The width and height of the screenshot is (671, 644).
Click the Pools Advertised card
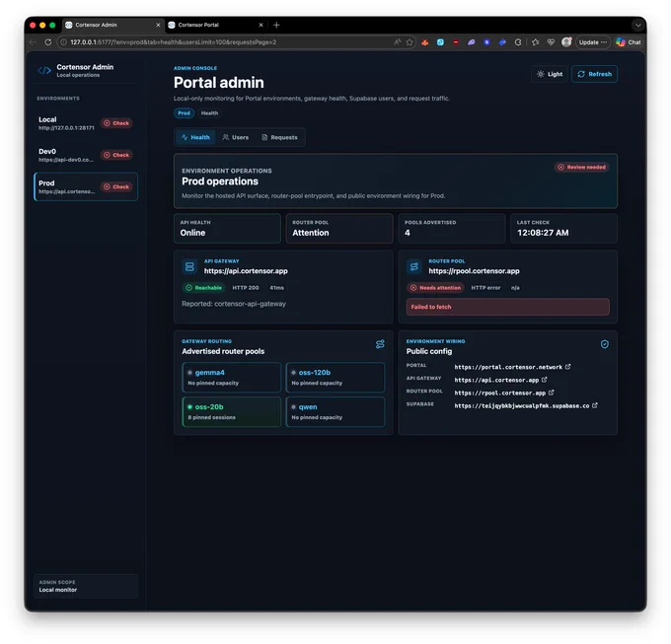click(x=452, y=229)
